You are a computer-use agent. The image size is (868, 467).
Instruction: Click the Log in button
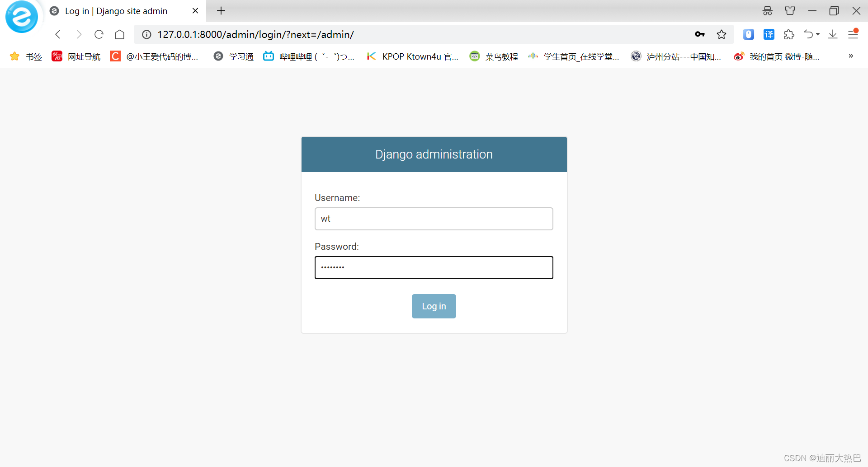pyautogui.click(x=434, y=306)
